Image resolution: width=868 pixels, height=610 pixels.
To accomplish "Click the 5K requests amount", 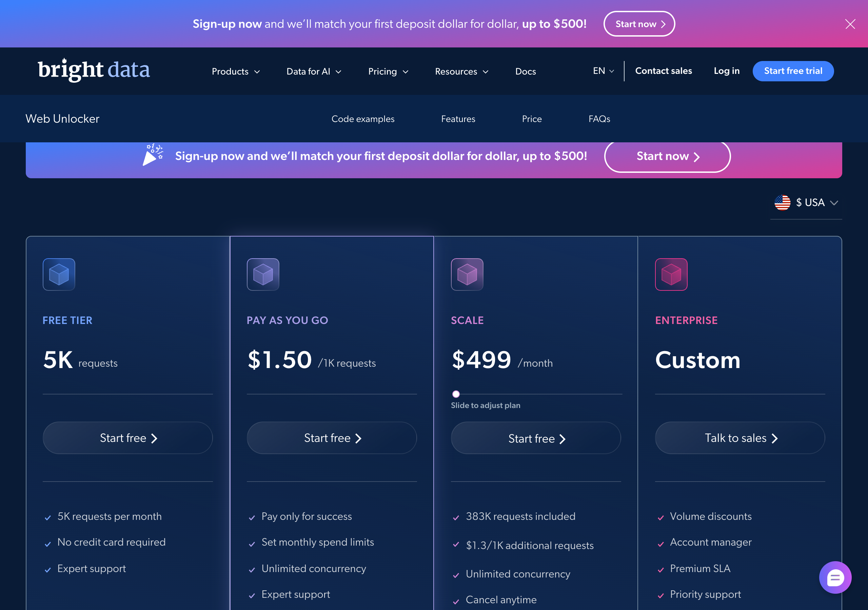I will point(58,360).
